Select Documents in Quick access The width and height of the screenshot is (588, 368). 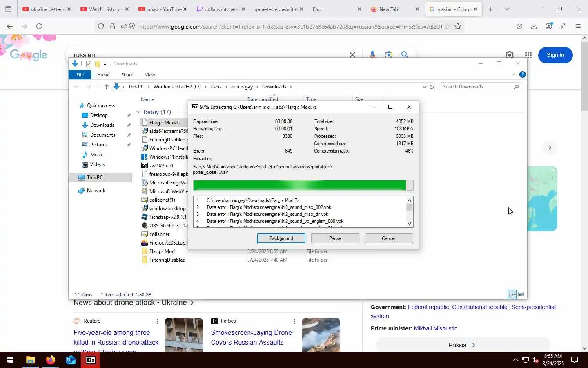pyautogui.click(x=102, y=135)
